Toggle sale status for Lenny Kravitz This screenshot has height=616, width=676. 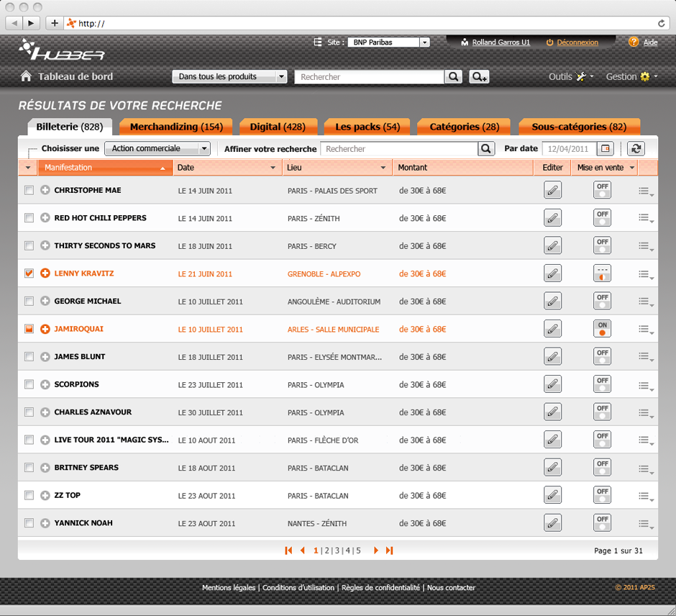(602, 273)
